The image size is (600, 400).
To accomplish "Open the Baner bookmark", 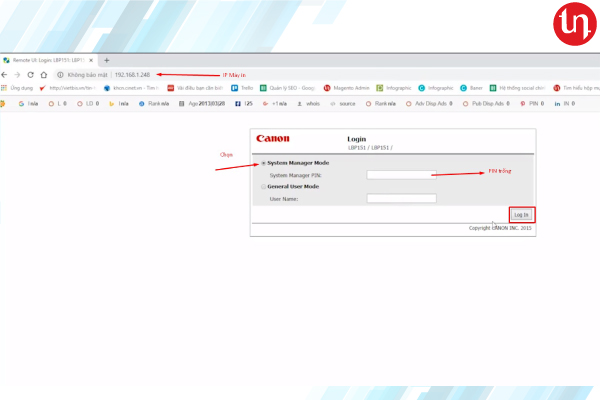I will [471, 88].
